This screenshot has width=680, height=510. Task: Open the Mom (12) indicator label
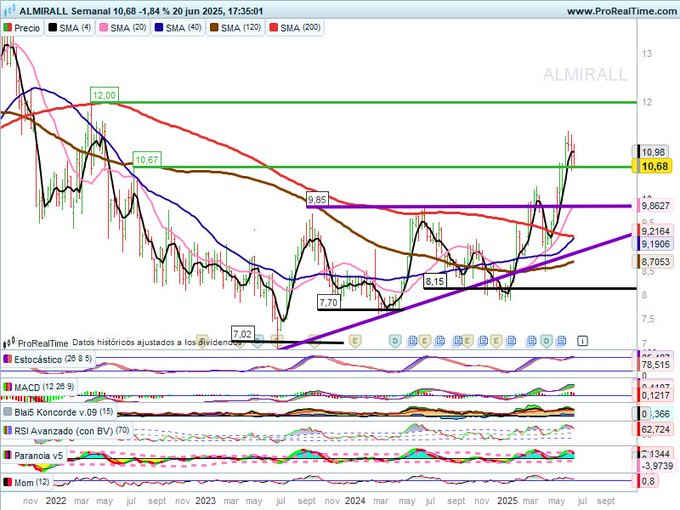pos(32,482)
